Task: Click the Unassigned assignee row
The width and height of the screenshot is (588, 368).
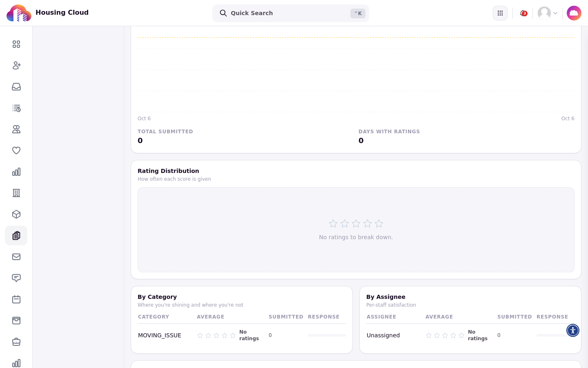Action: (470, 335)
